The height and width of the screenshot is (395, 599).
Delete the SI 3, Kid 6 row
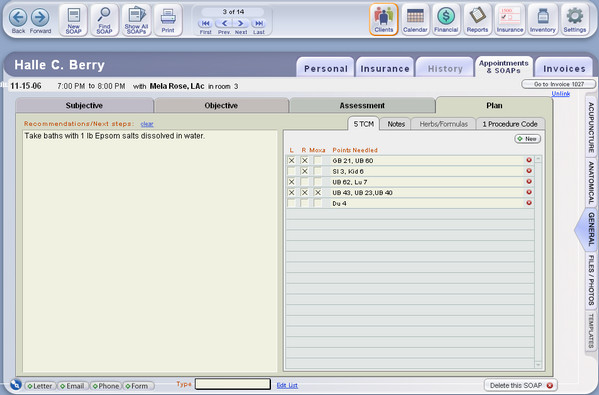(x=529, y=171)
